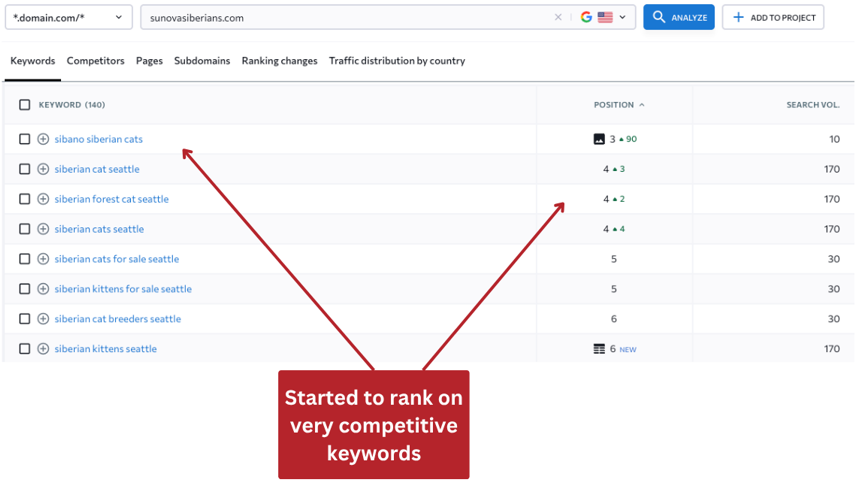Toggle the select-all keywords checkbox
Screen dimensions: 858x485
(25, 105)
